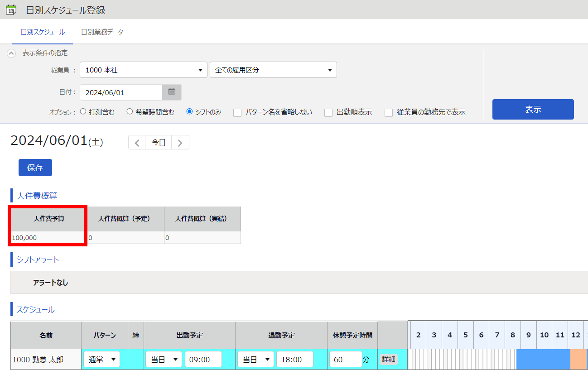Open the date picker calendar icon
The image size is (588, 370).
click(x=172, y=92)
